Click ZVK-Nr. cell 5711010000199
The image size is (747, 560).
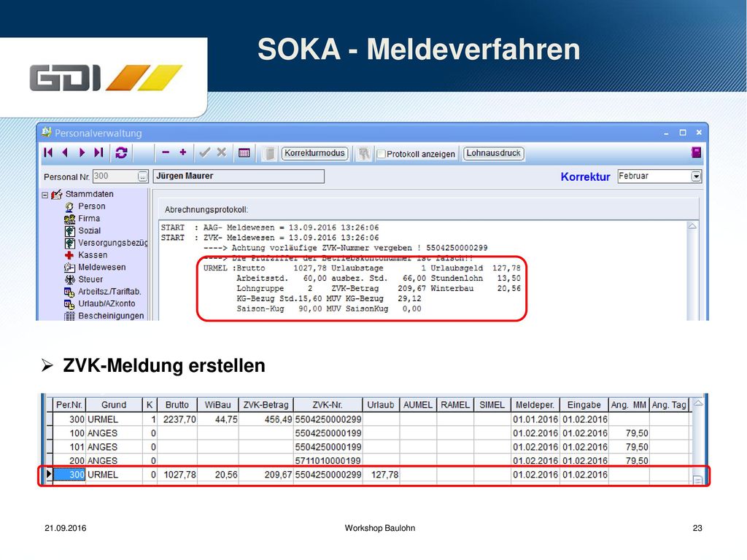(328, 461)
